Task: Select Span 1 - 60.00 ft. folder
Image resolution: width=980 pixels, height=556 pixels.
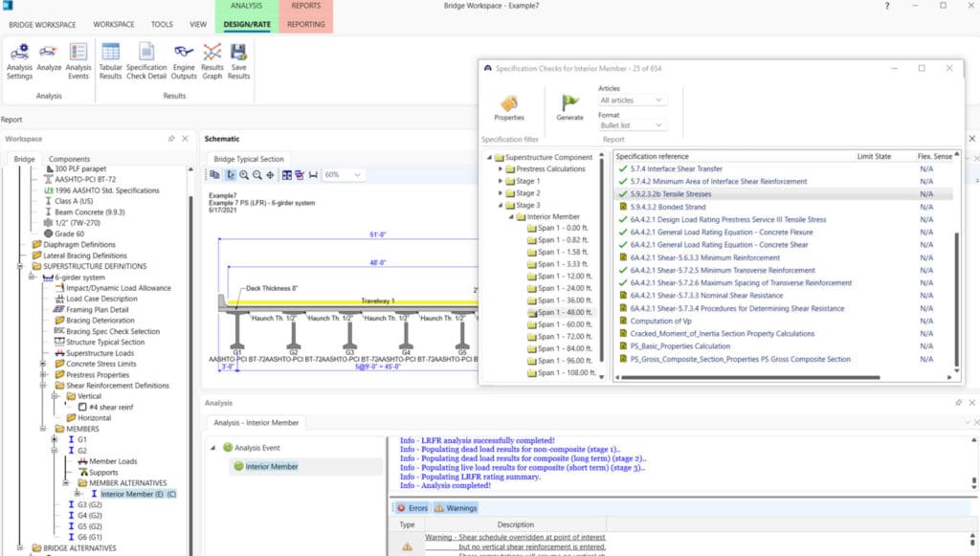Action: 565,324
